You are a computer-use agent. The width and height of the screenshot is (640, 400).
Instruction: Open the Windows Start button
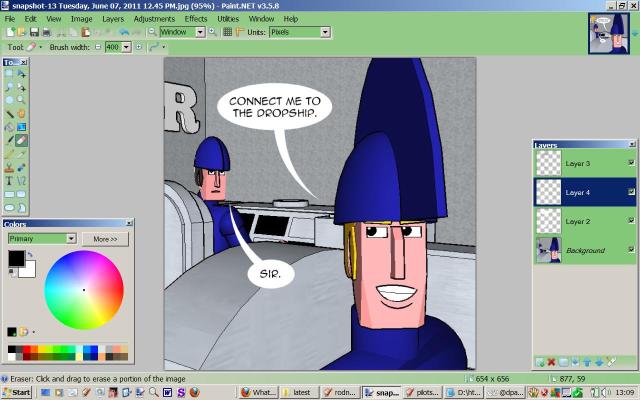pyautogui.click(x=17, y=392)
